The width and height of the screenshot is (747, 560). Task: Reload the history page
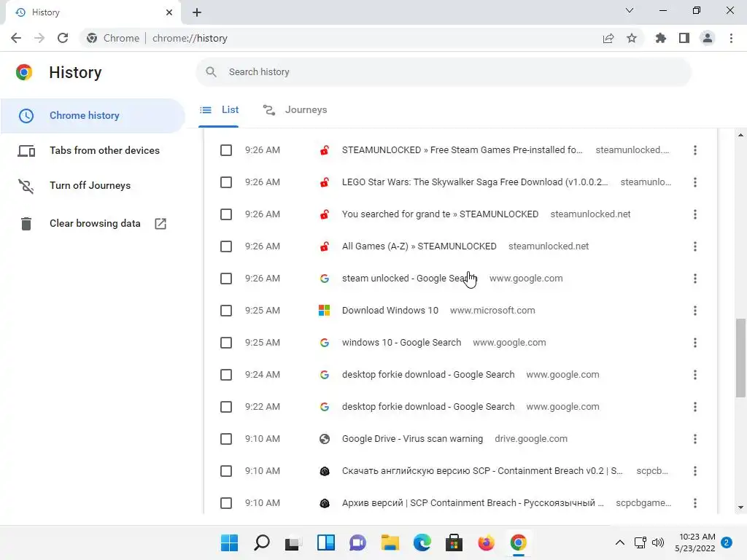63,38
